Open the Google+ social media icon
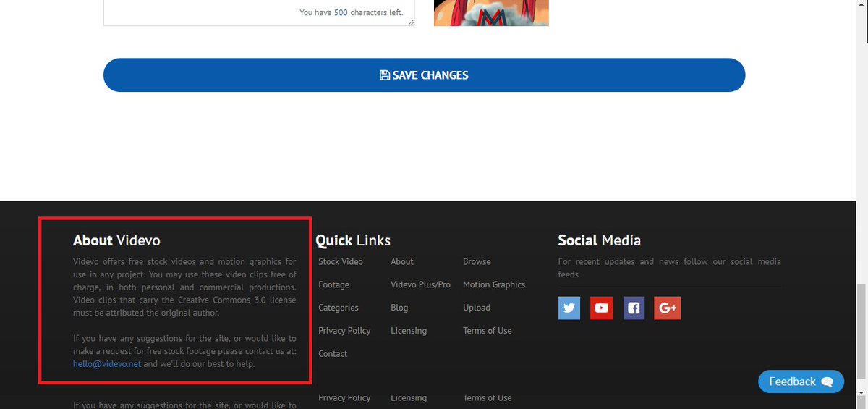The width and height of the screenshot is (868, 409). tap(667, 308)
